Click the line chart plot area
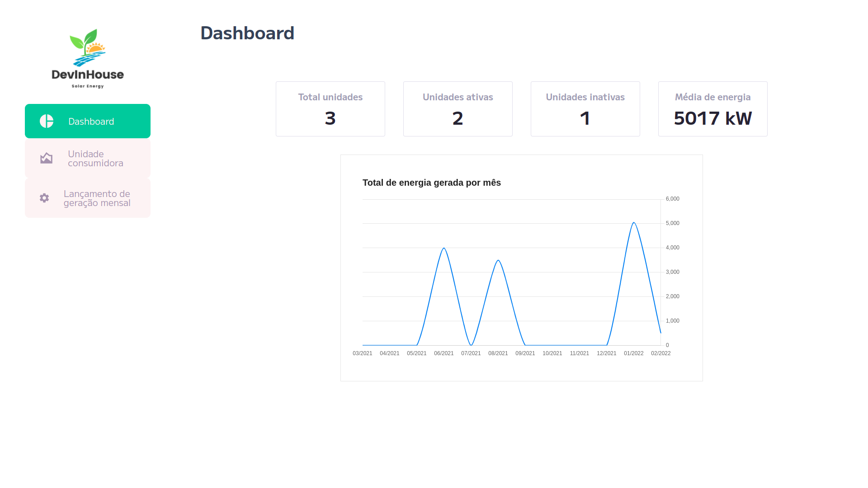 511,271
